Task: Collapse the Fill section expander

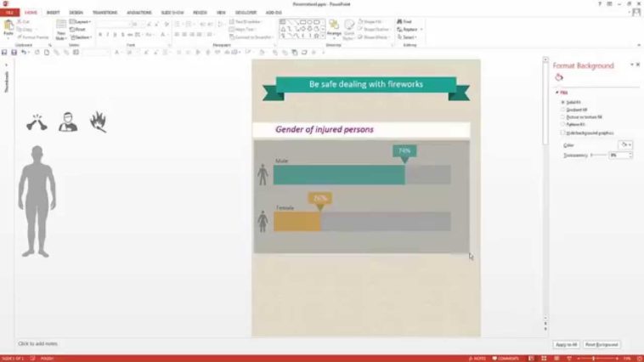Action: [556, 92]
